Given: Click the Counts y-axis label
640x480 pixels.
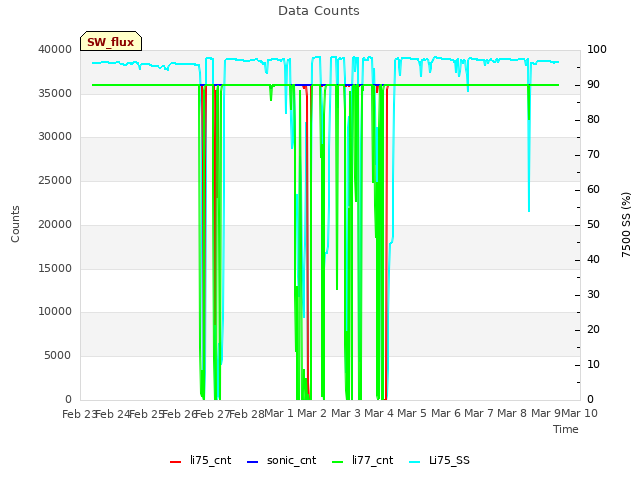Looking at the screenshot, I should coord(15,224).
